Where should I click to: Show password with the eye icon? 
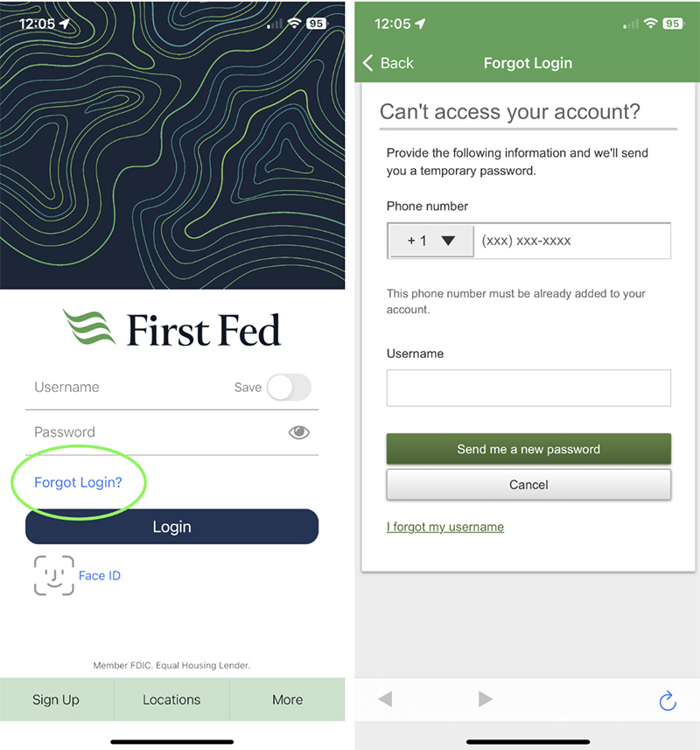tap(299, 432)
